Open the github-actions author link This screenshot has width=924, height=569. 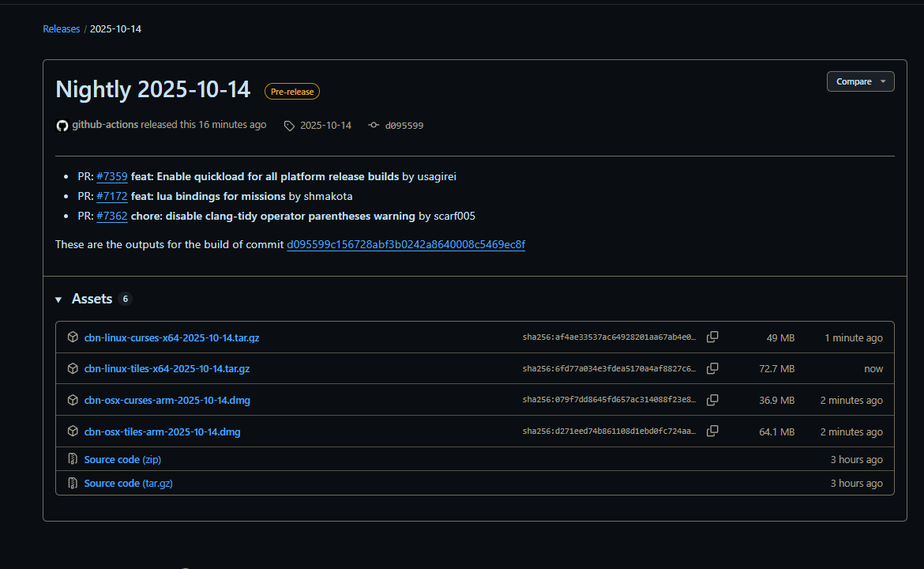click(105, 124)
